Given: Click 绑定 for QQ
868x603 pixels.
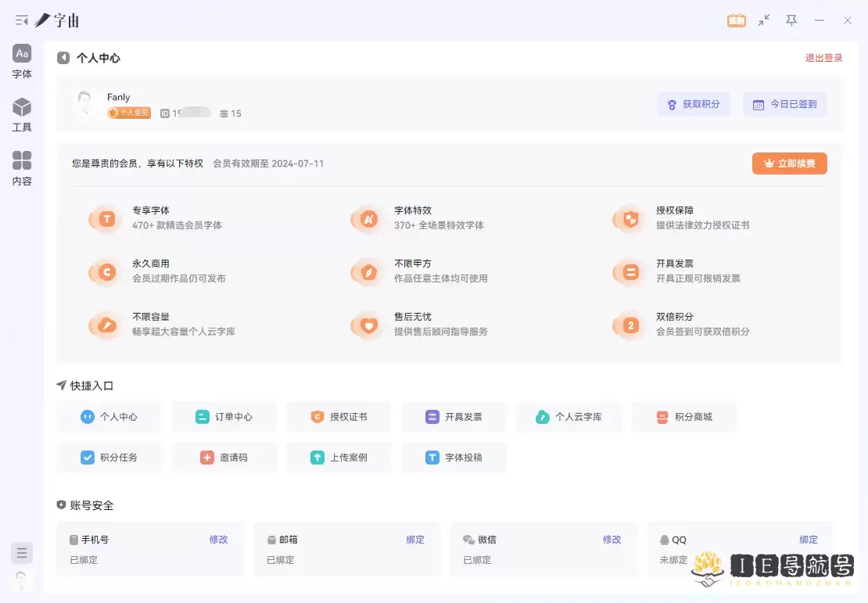Looking at the screenshot, I should pyautogui.click(x=809, y=540).
